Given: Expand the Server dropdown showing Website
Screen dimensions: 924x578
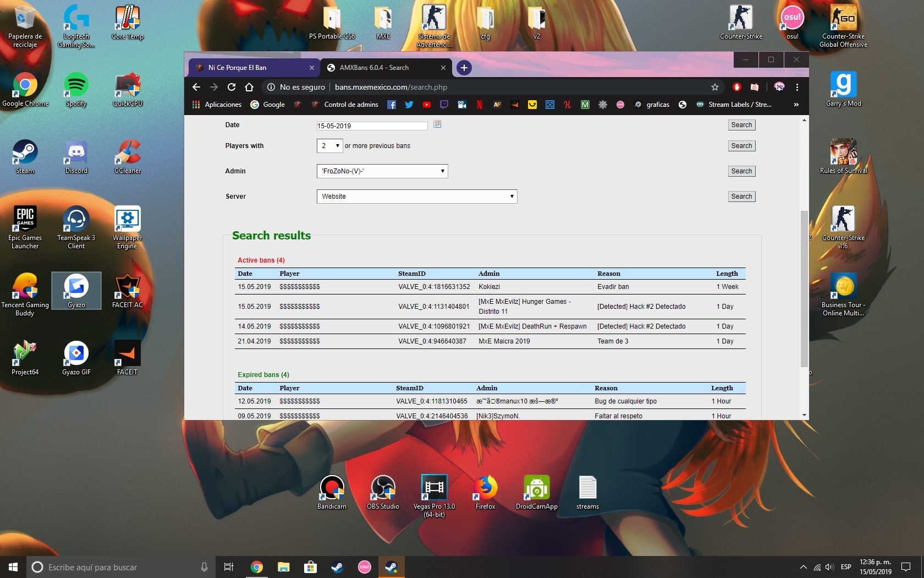Looking at the screenshot, I should click(417, 197).
